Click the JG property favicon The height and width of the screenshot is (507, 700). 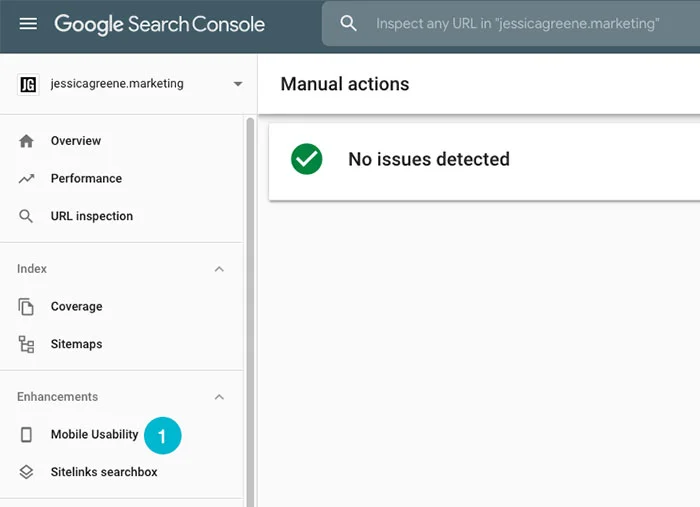pos(28,84)
